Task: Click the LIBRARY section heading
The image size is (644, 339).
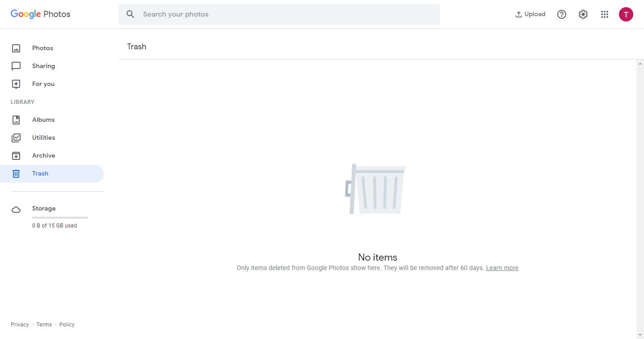Action: coord(22,102)
